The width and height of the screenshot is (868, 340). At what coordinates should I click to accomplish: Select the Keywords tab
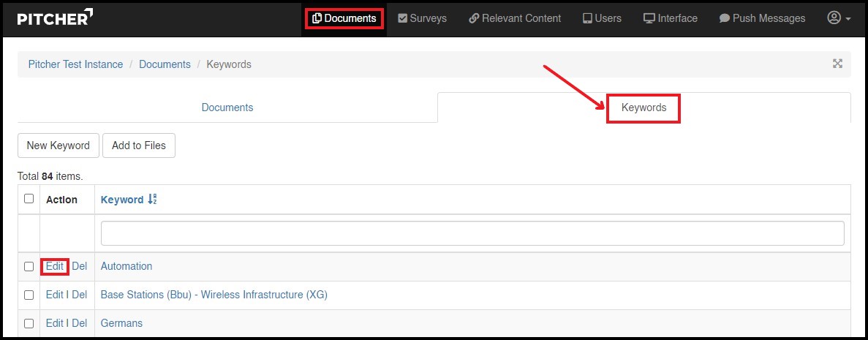[644, 107]
